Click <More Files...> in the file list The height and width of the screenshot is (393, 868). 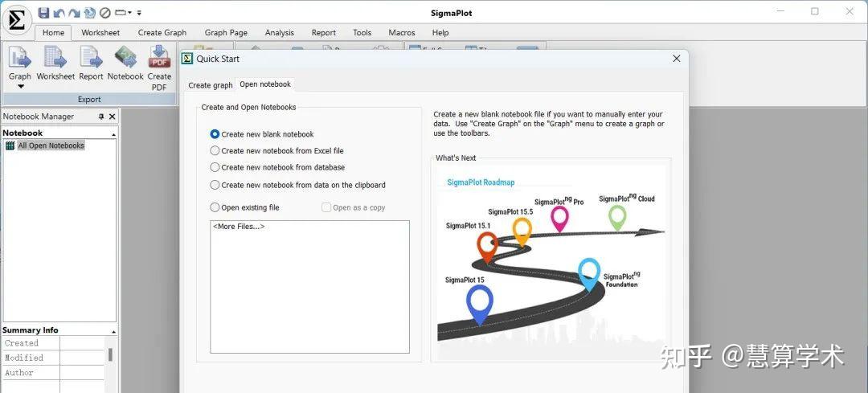click(239, 227)
